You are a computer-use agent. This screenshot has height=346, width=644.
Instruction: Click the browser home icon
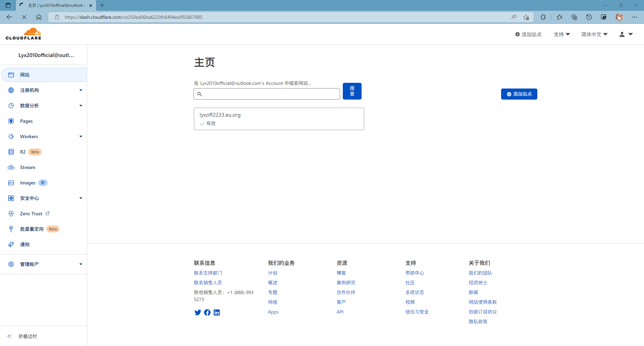click(x=39, y=17)
